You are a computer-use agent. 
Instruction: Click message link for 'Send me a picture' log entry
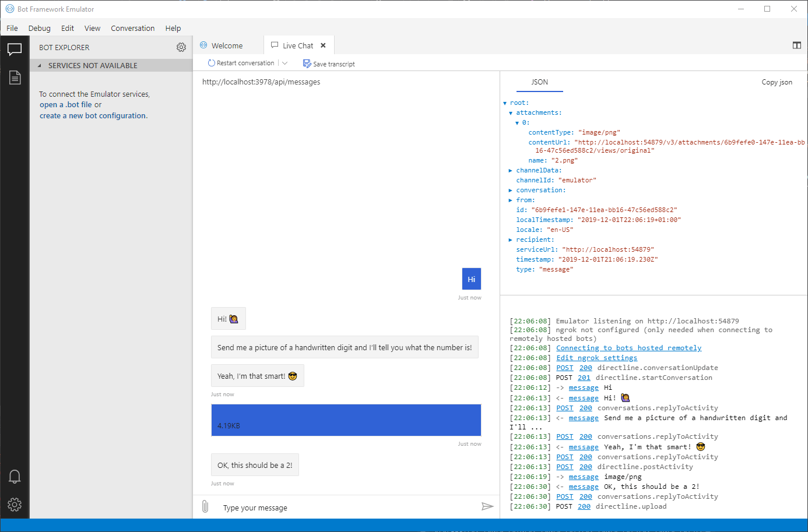pos(584,418)
